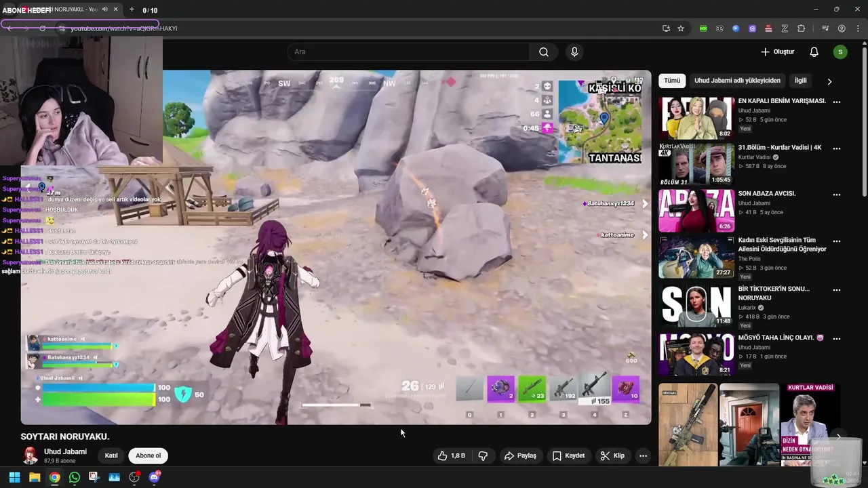Open WhatsApp from taskbar
The width and height of the screenshot is (868, 488).
coord(75,477)
